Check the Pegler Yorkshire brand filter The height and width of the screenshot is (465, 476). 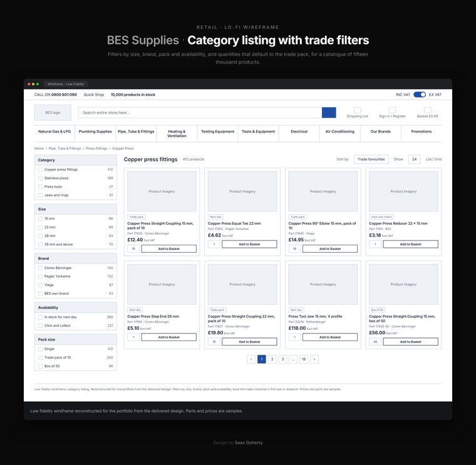coord(40,277)
